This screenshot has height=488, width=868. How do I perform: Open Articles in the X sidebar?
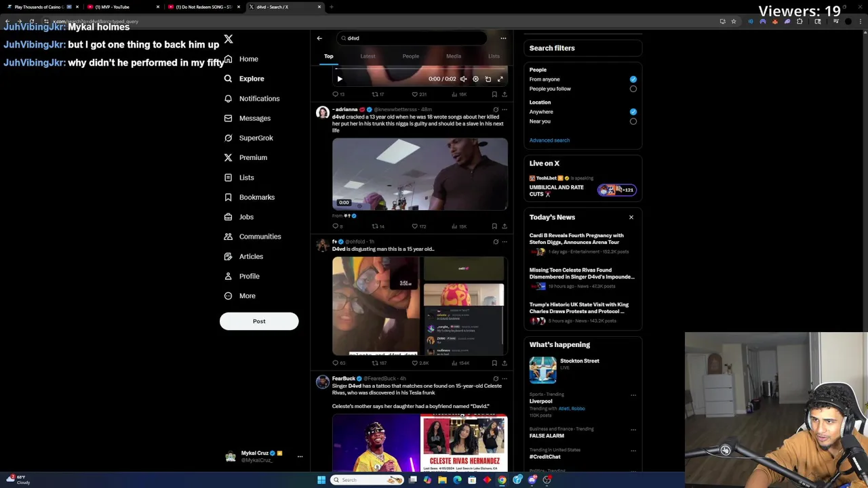click(243, 256)
